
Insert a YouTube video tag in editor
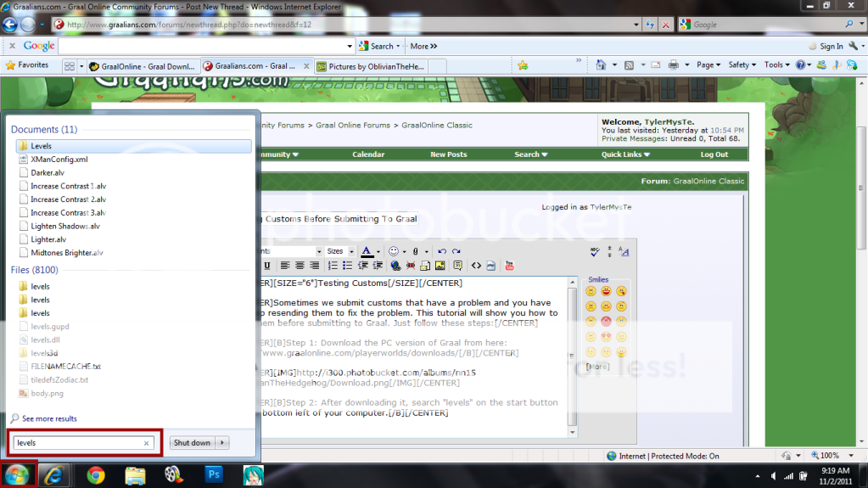coord(509,266)
